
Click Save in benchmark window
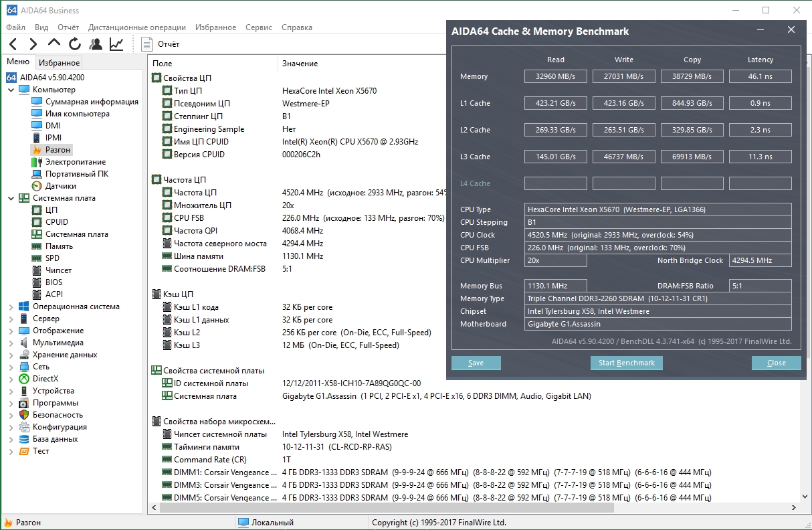pyautogui.click(x=476, y=363)
